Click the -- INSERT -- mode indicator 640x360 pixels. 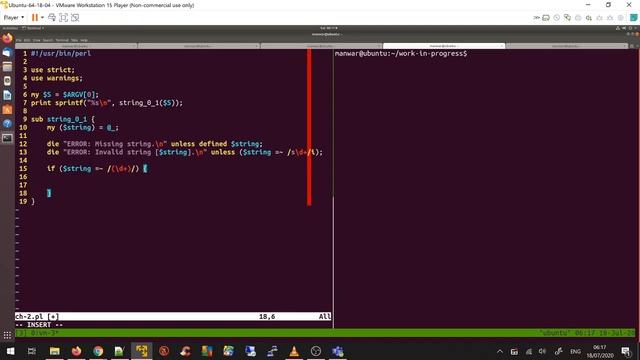(39, 324)
